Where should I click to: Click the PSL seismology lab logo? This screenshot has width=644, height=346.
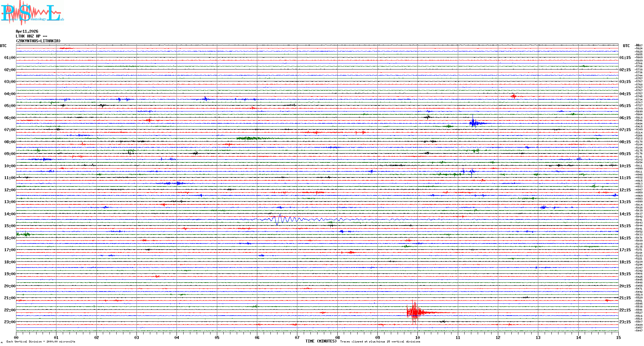[32, 13]
